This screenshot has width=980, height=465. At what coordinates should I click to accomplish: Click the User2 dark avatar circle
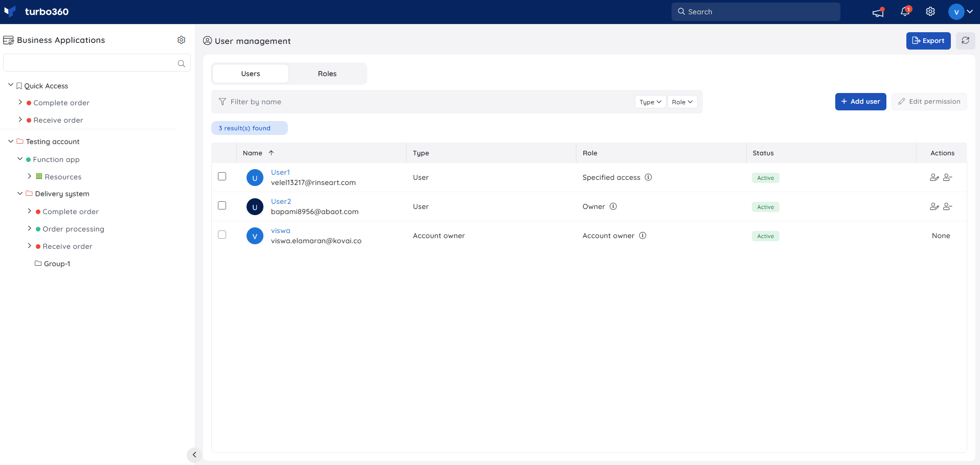tap(255, 207)
